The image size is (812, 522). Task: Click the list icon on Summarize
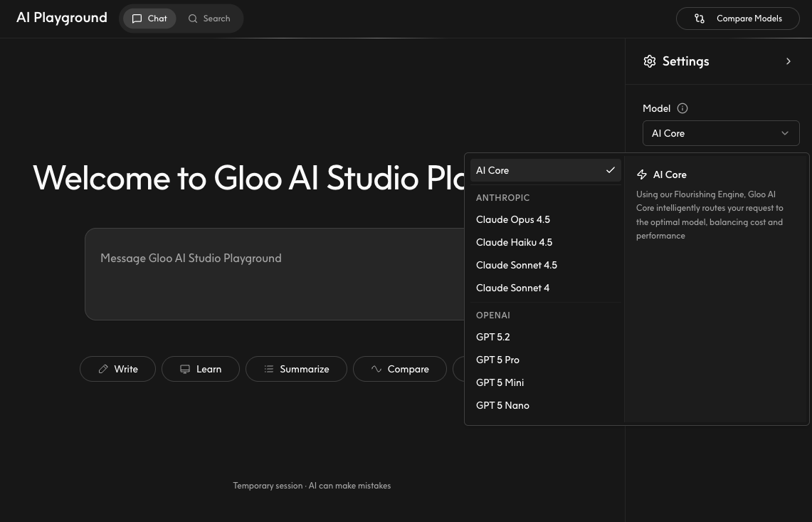(x=269, y=369)
